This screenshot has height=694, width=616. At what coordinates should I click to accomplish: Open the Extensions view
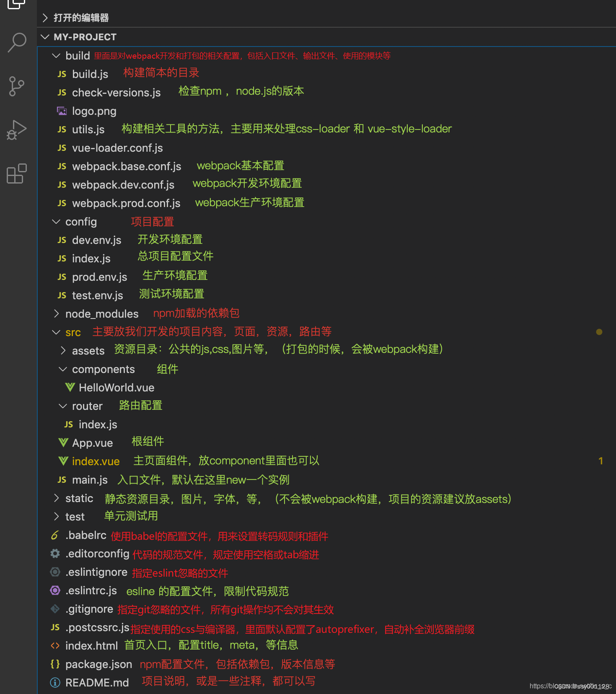tap(17, 173)
